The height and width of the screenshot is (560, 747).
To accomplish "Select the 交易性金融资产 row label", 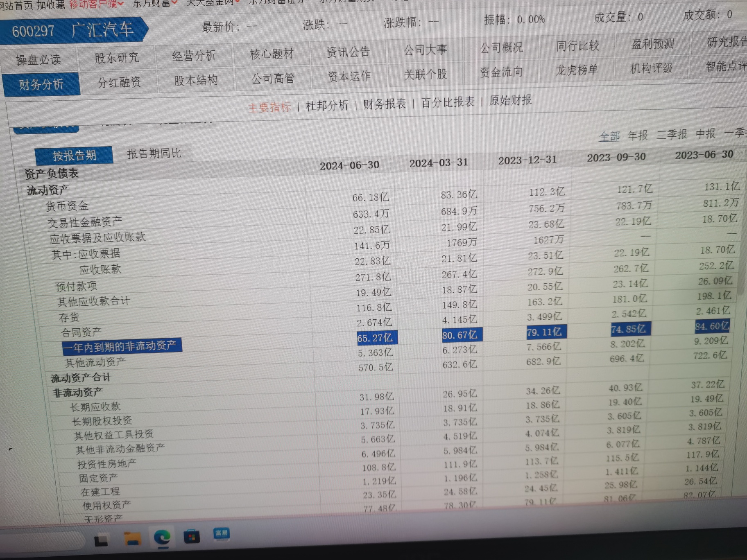I will (x=84, y=222).
